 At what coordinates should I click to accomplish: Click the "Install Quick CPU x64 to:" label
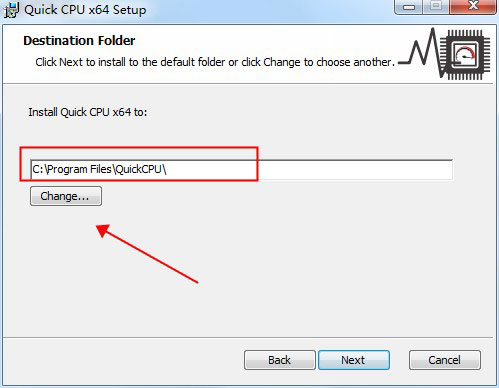point(88,112)
